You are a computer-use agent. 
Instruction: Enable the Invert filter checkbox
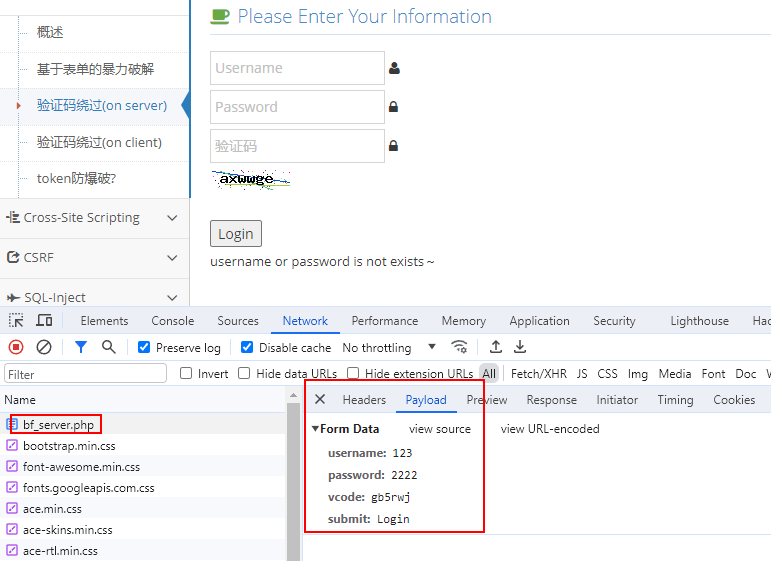coord(186,374)
